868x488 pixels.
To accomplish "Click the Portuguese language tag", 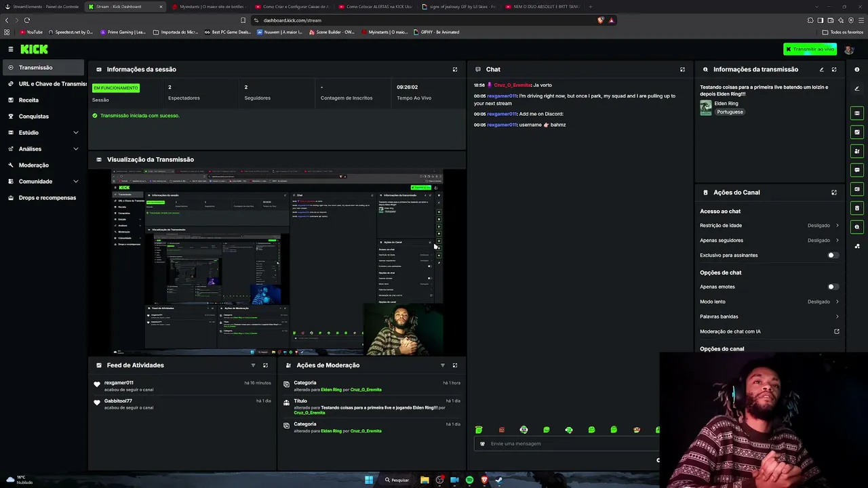I will (730, 112).
